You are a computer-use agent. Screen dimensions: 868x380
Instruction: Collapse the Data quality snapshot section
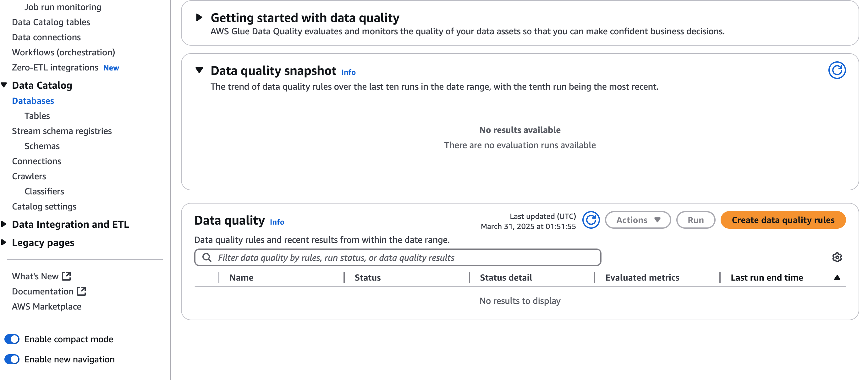199,71
